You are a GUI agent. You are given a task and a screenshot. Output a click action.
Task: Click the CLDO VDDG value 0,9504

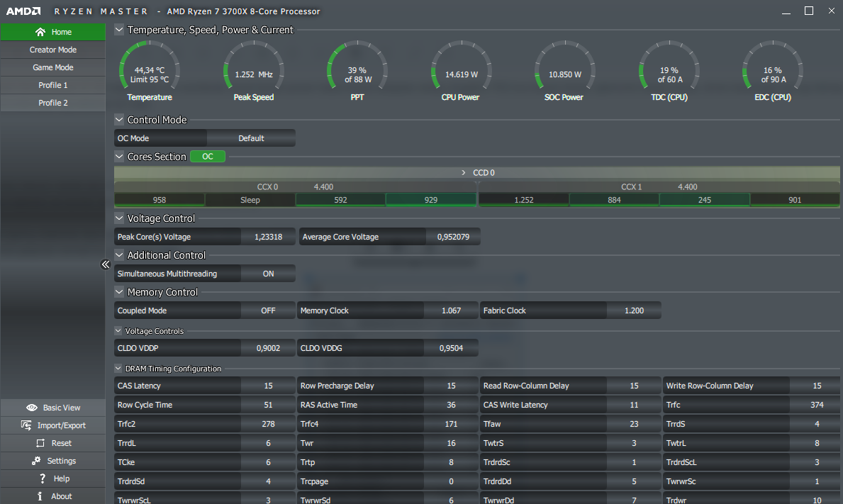[450, 348]
